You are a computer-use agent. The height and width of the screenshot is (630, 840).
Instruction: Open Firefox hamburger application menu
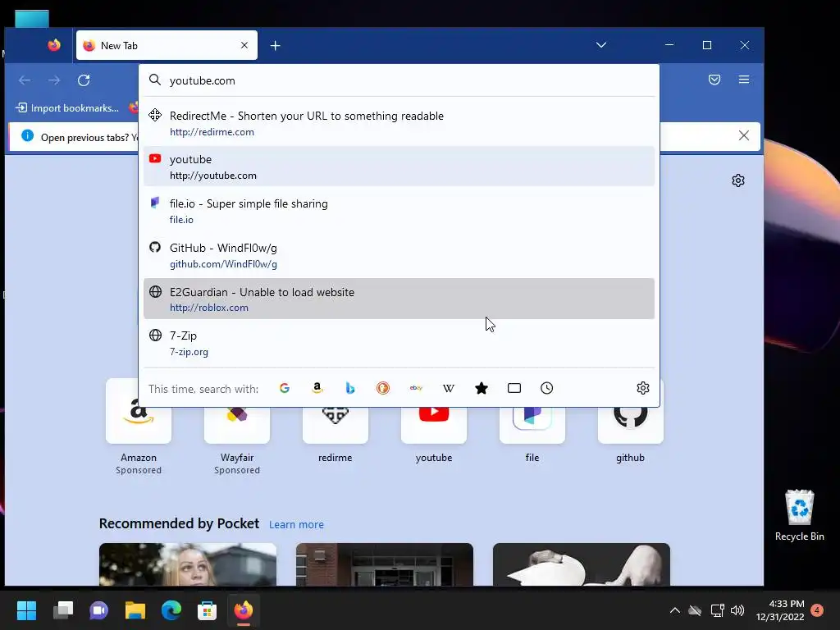point(743,80)
